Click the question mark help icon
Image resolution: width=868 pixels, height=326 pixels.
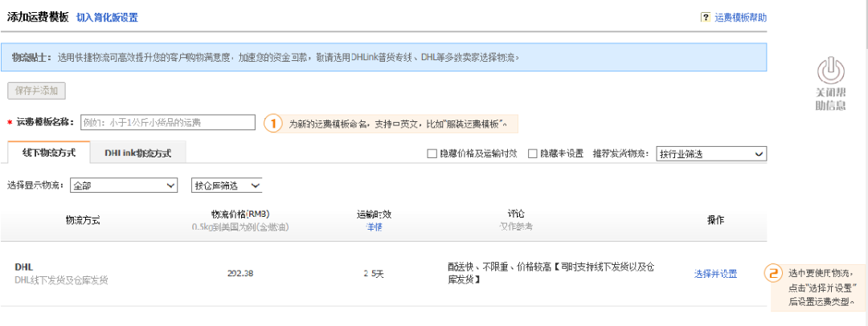(706, 17)
